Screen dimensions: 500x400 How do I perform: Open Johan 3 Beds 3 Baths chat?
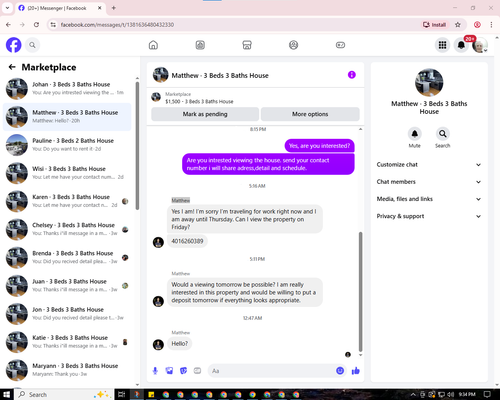click(x=67, y=89)
